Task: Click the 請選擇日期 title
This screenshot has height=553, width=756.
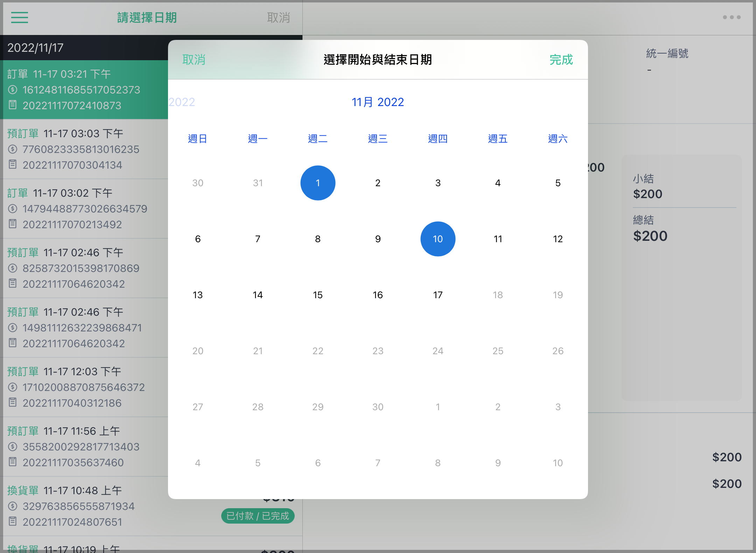Action: click(x=147, y=17)
